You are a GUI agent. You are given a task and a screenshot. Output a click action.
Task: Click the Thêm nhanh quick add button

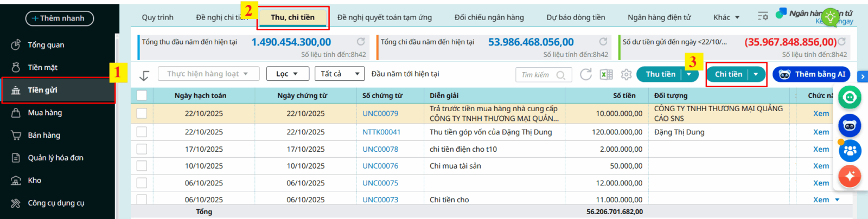(x=59, y=18)
